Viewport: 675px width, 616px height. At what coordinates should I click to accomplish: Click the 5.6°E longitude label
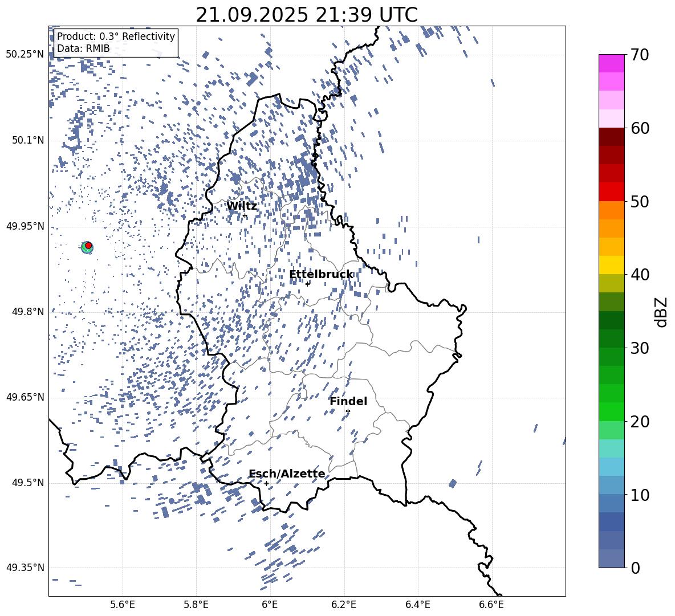[x=123, y=605]
